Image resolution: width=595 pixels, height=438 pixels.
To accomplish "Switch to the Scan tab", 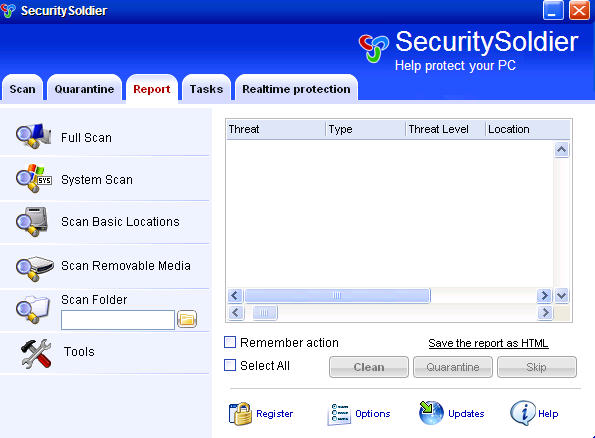I will (x=22, y=89).
